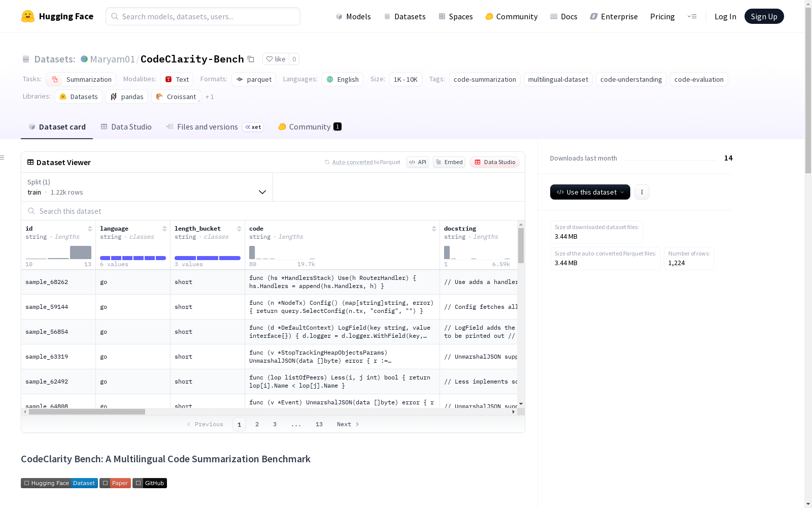The image size is (812, 508).
Task: Click the 1K - 10K size tag
Action: [405, 79]
